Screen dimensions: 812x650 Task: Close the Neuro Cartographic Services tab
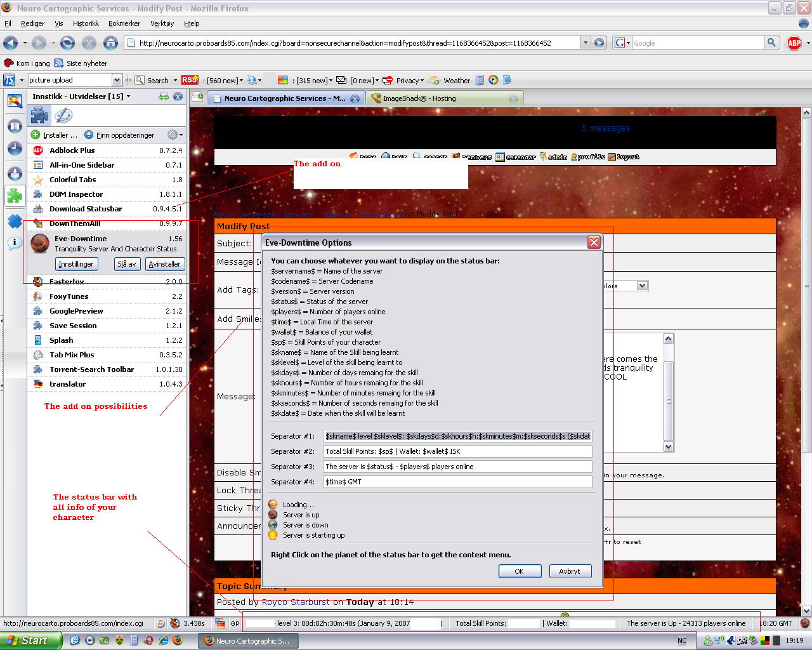pos(355,99)
